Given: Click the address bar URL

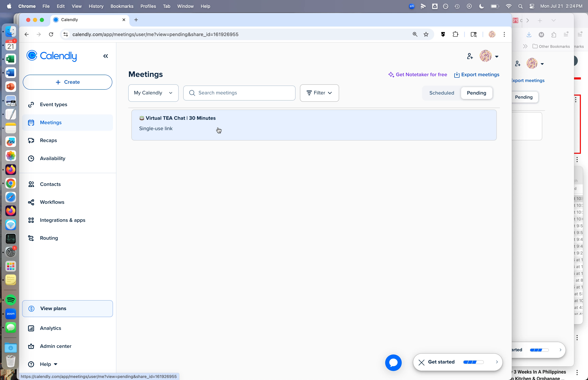Looking at the screenshot, I should (x=155, y=34).
